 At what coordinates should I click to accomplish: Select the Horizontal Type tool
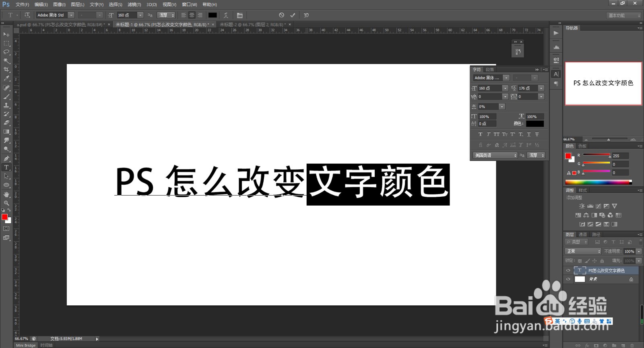[x=6, y=167]
